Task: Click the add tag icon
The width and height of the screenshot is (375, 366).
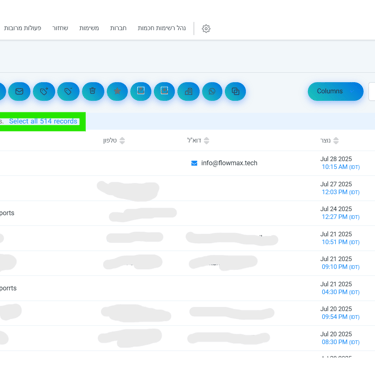Action: (44, 91)
